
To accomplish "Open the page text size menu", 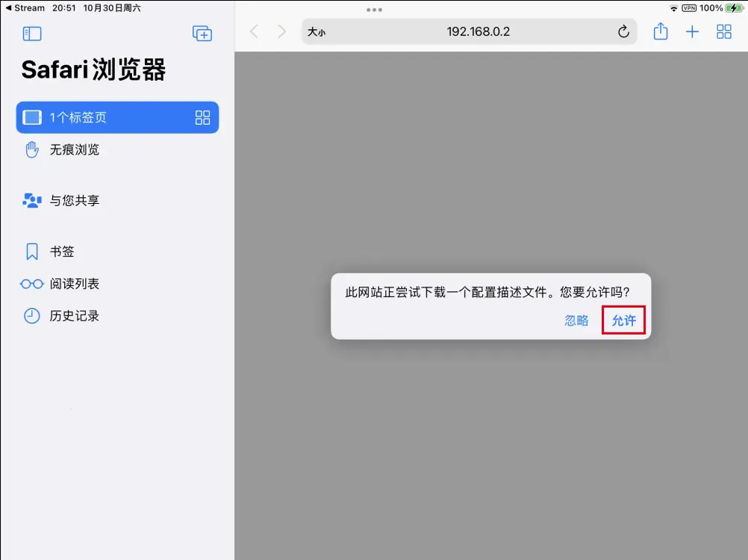I will coord(316,33).
